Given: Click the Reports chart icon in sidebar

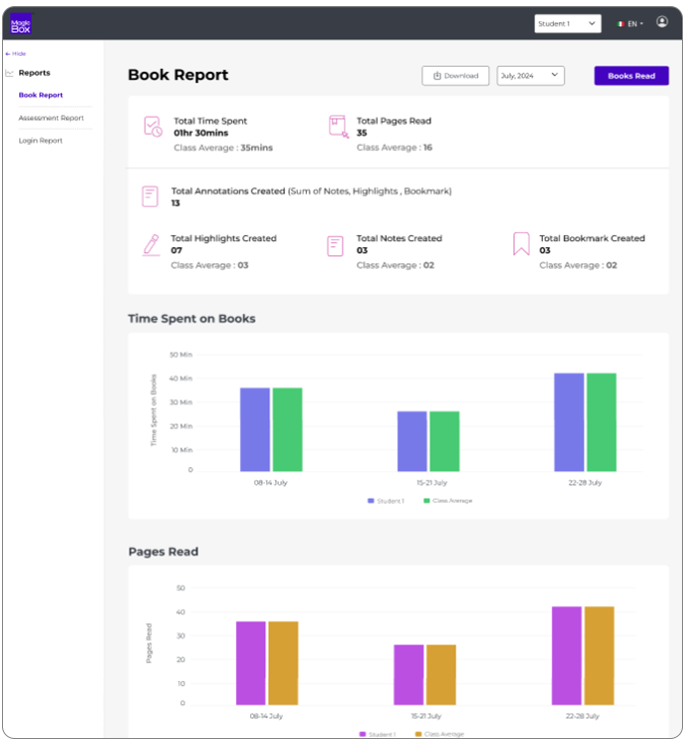Looking at the screenshot, I should click(x=9, y=73).
